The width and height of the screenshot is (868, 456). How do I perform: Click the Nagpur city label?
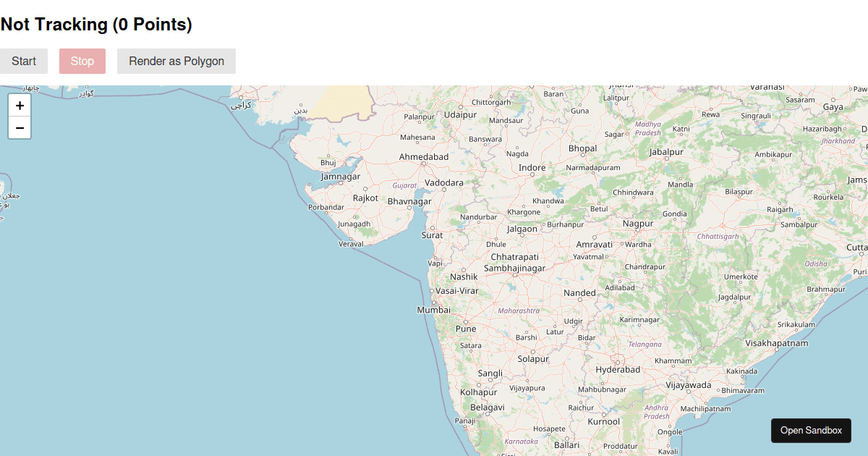tap(638, 224)
